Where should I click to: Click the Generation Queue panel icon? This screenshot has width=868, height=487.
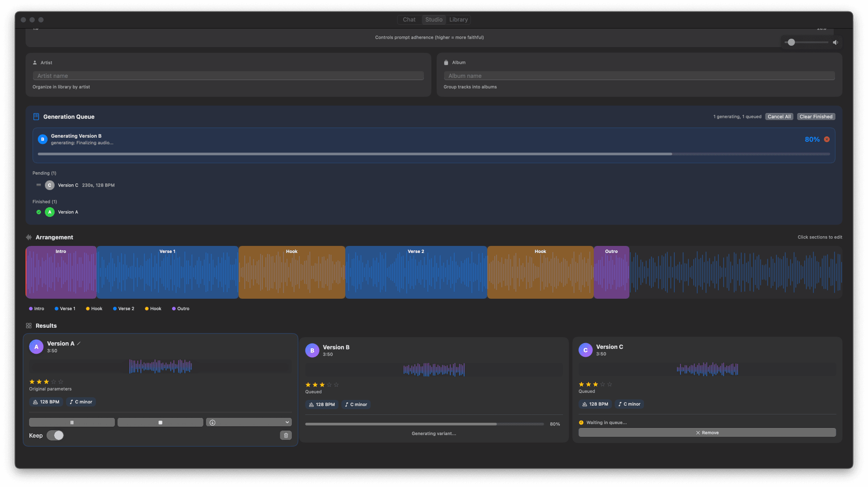pos(36,117)
